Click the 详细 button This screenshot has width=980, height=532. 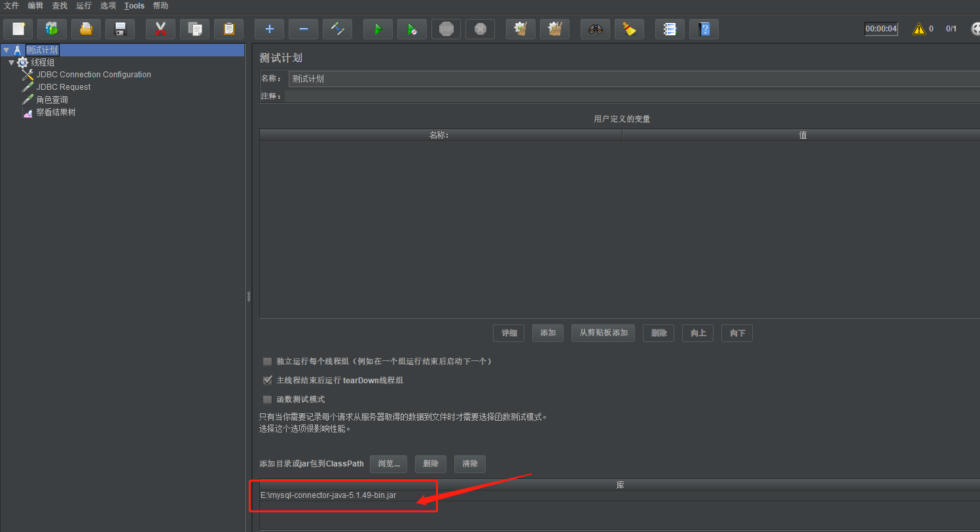pos(509,333)
